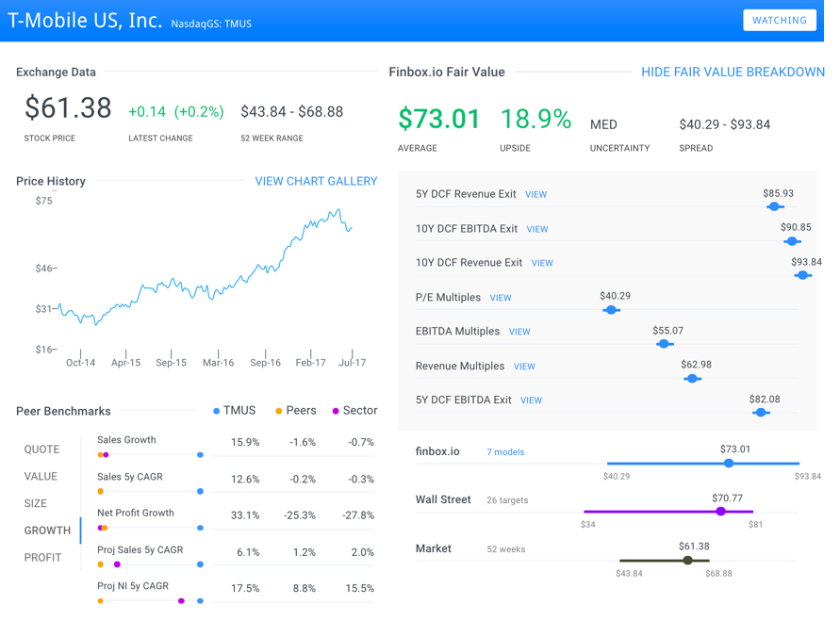Click the $70.77 Wall Street target value
Screen dimensions: 840x621
pos(728,498)
